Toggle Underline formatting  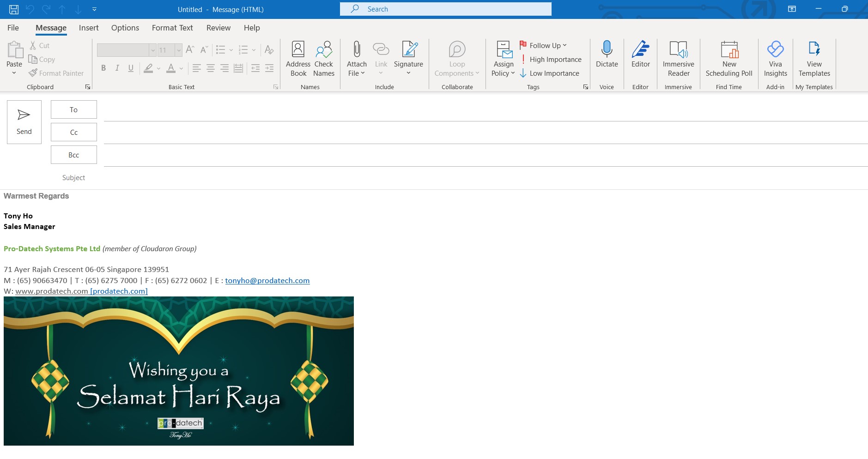(x=131, y=68)
